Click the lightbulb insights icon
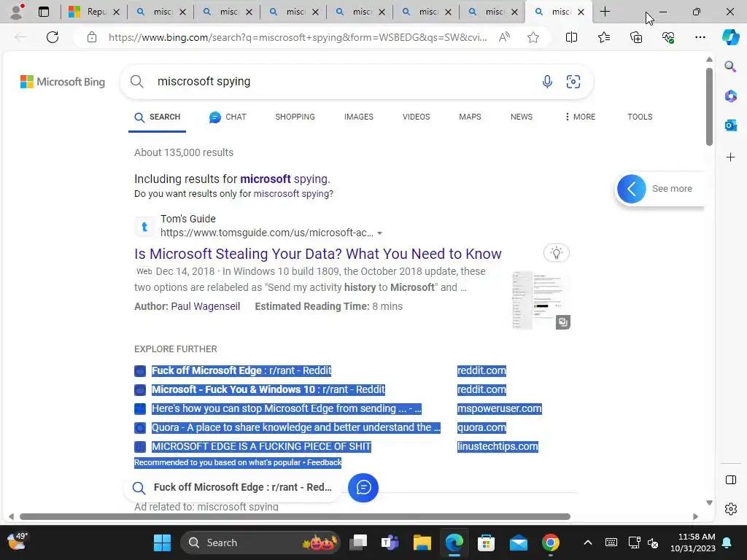The height and width of the screenshot is (560, 747). point(557,253)
